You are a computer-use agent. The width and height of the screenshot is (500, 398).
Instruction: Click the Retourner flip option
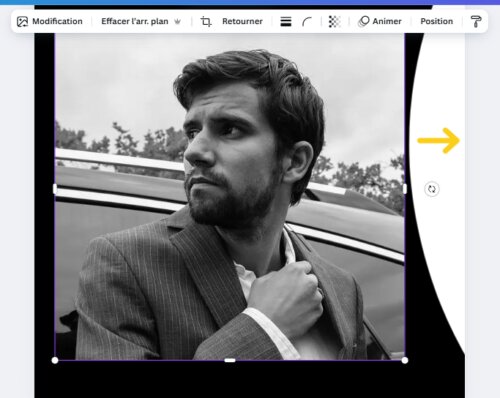tap(242, 21)
